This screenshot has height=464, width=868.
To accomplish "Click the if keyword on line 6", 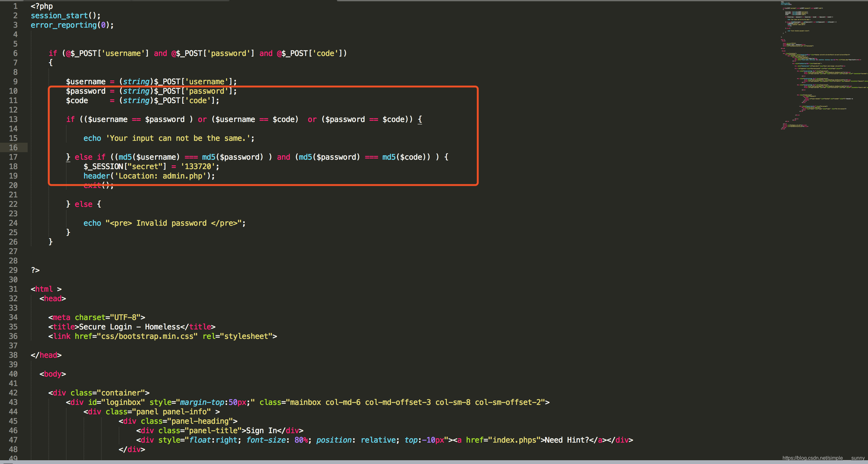I will tap(53, 53).
